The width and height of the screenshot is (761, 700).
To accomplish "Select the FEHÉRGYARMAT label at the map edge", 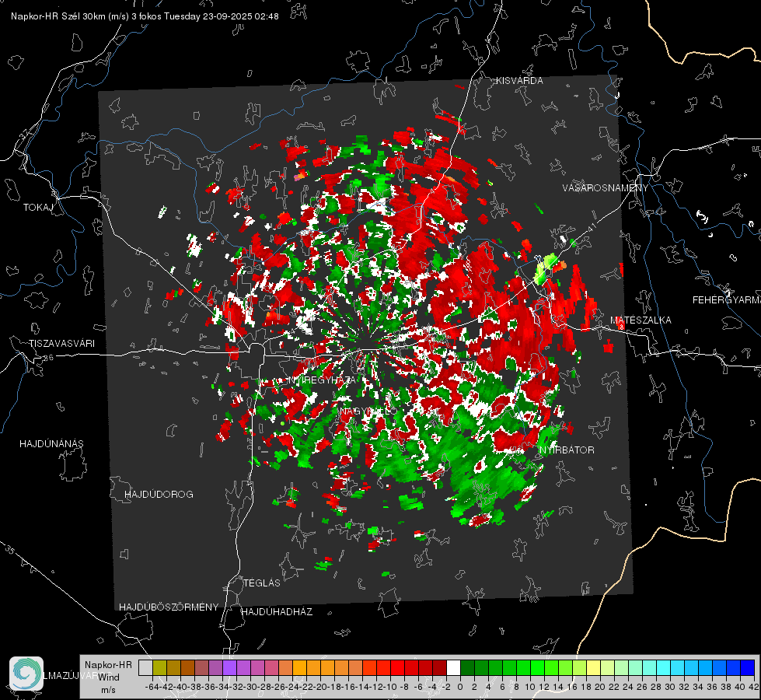I will click(x=727, y=300).
